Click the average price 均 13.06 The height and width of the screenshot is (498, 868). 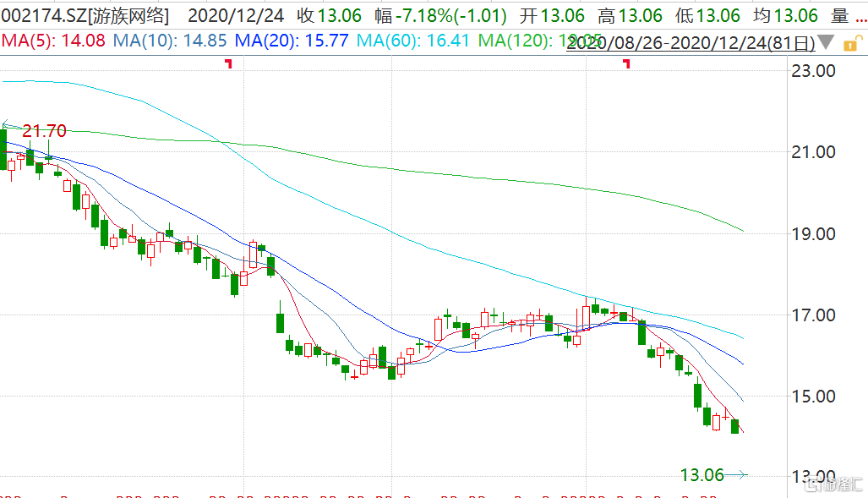pyautogui.click(x=785, y=15)
